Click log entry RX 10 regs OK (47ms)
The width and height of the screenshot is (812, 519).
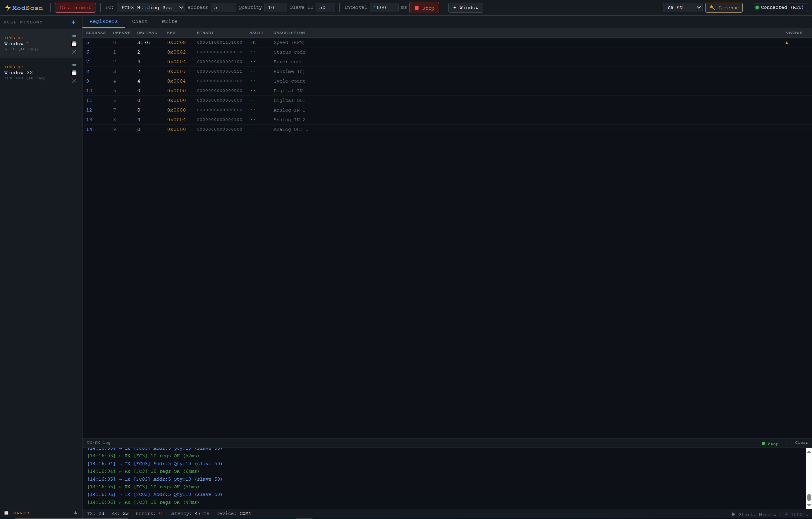[x=143, y=503]
